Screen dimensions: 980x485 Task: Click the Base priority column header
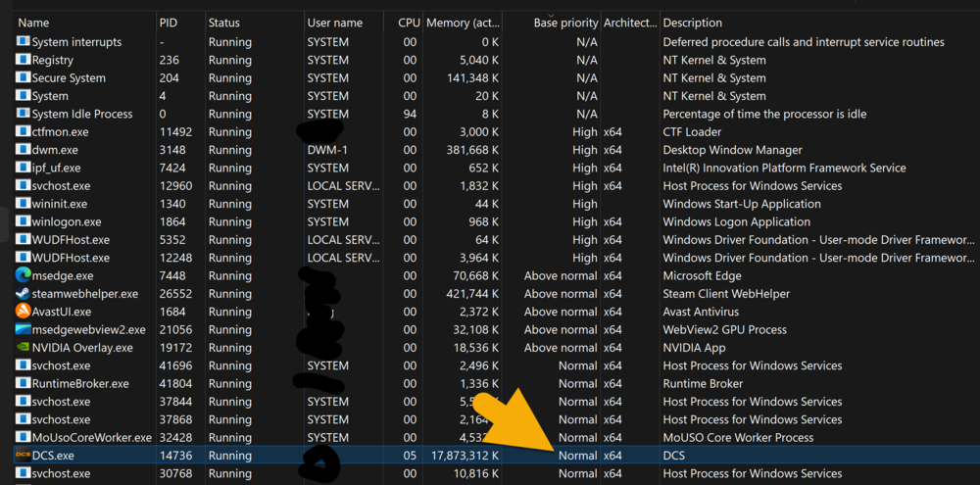pos(565,24)
